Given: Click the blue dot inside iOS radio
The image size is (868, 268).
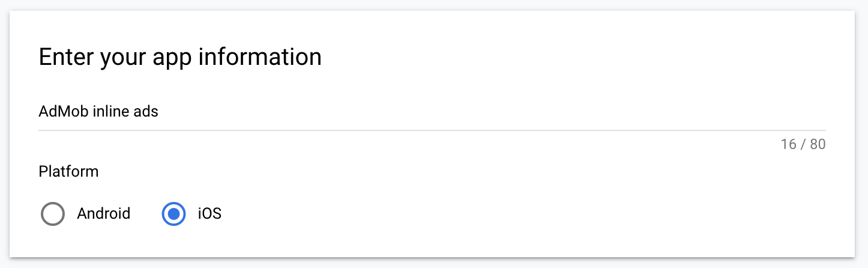Looking at the screenshot, I should (174, 214).
